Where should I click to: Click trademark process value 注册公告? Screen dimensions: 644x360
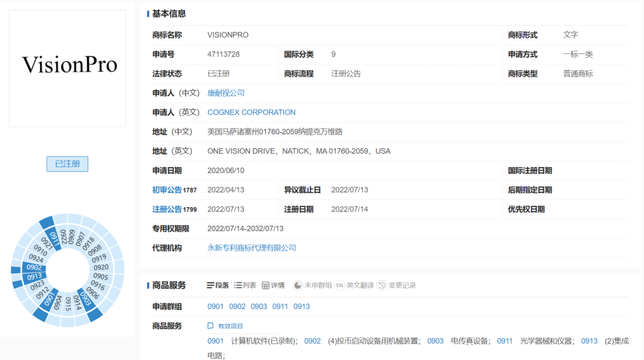pyautogui.click(x=346, y=73)
